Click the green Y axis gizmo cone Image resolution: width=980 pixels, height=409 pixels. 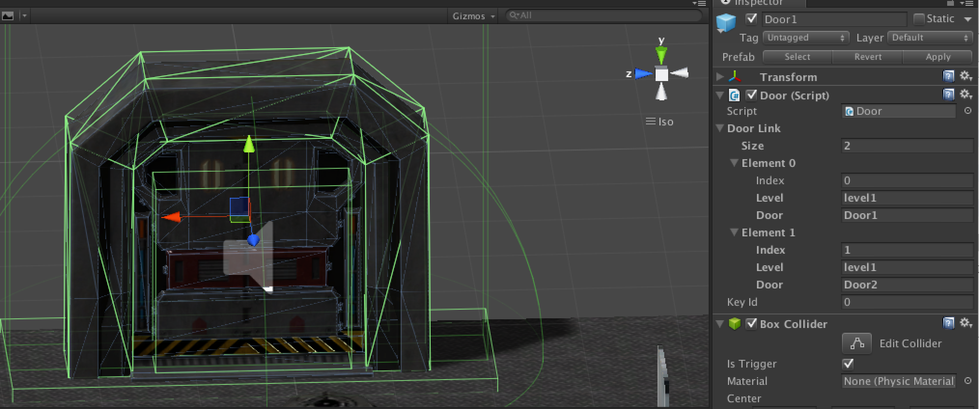click(x=661, y=55)
